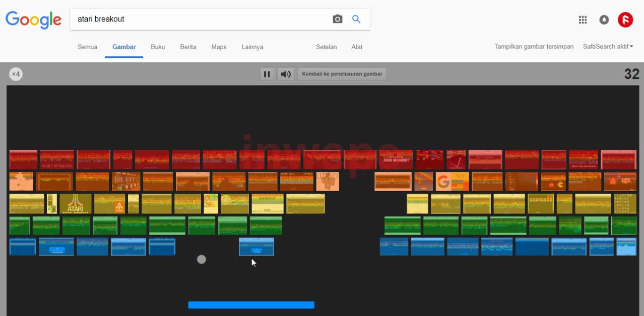Open the Setelan settings menu

tap(326, 47)
